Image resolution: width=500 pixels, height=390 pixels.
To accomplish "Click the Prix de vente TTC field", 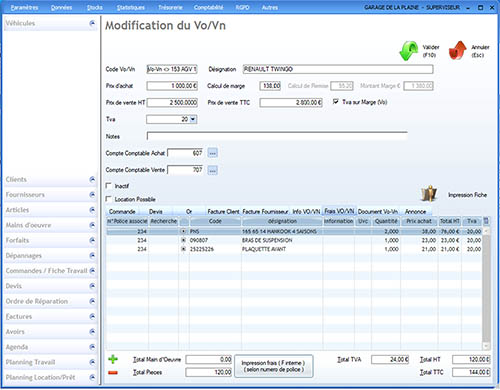I will [291, 103].
